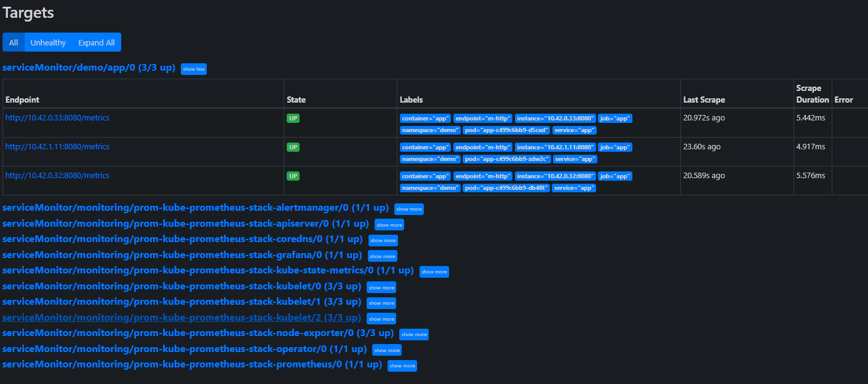Click last scrape value 20.972s ago
Image resolution: width=868 pixels, height=384 pixels.
coord(704,117)
